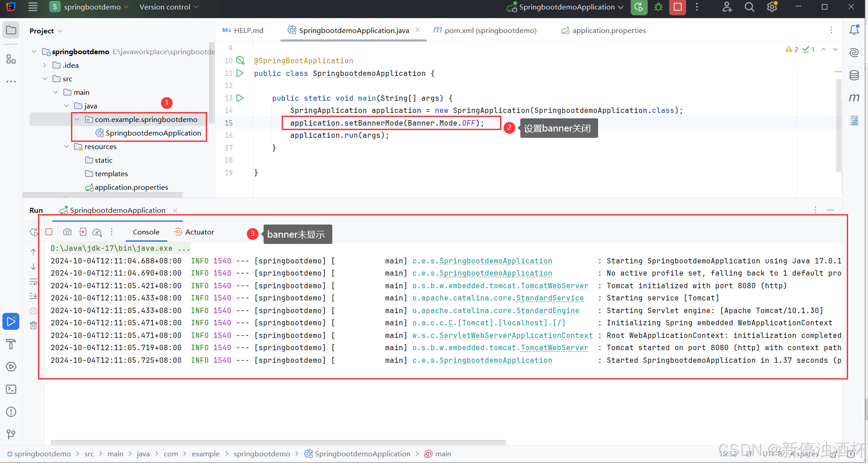Open the Structure tool window icon
The height and width of the screenshot is (464, 868).
pos(11,59)
